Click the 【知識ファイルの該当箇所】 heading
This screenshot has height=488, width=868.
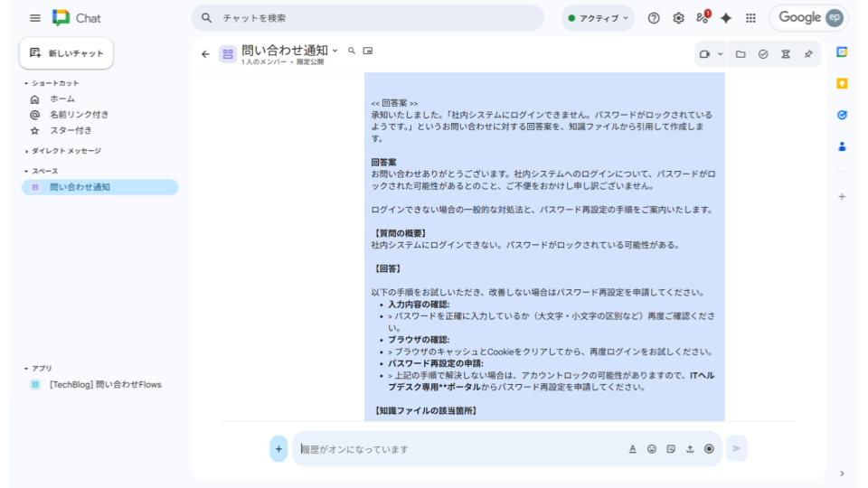point(425,410)
